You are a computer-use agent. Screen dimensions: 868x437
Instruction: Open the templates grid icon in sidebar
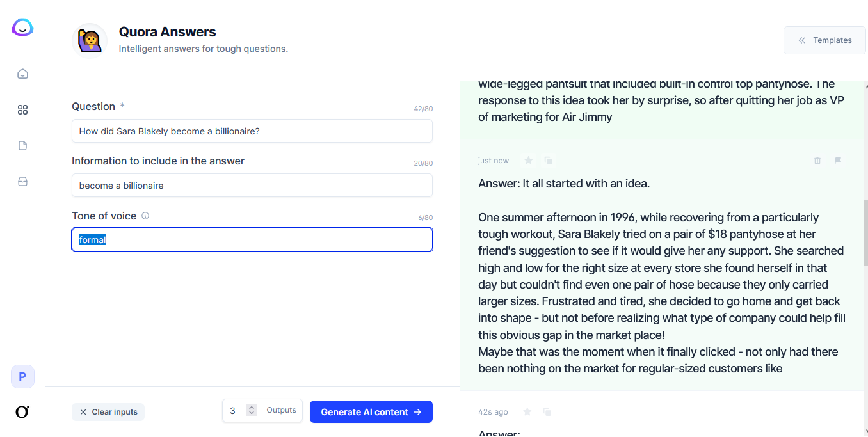click(22, 110)
